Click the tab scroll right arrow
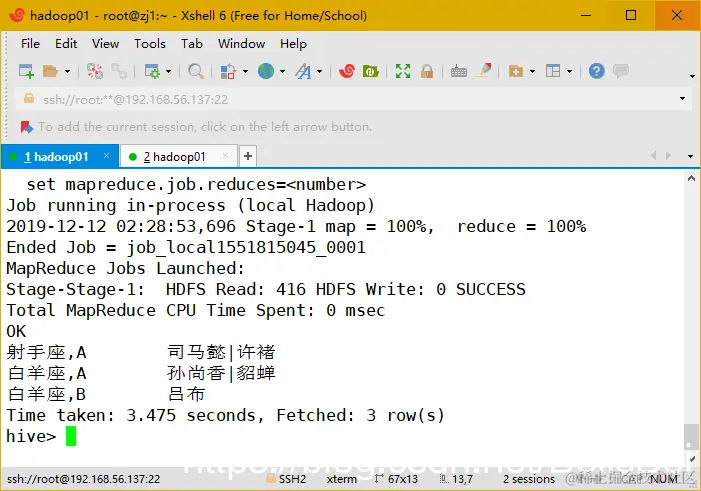Viewport: 701px width, 491px height. pyautogui.click(x=668, y=156)
